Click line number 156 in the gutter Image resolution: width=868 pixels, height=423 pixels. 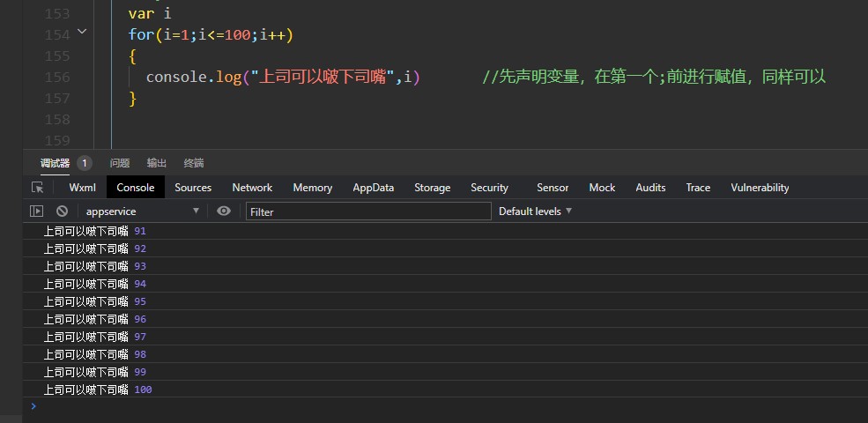pyautogui.click(x=57, y=77)
